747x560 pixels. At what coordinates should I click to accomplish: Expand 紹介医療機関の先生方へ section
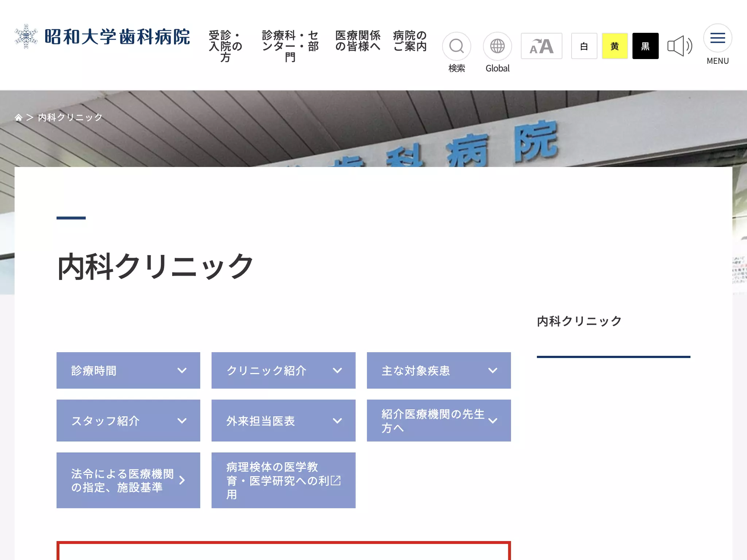(439, 421)
